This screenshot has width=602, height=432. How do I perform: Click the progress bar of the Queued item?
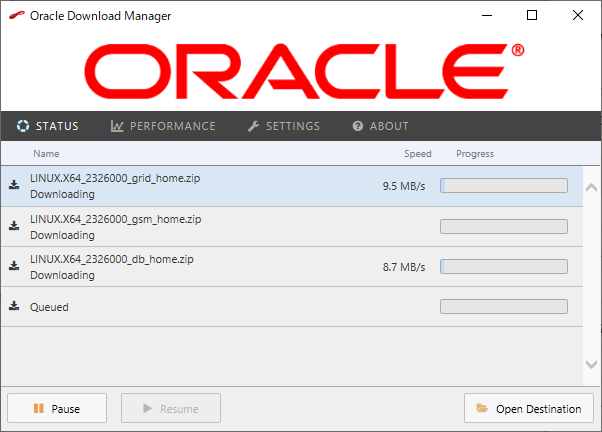(x=504, y=306)
